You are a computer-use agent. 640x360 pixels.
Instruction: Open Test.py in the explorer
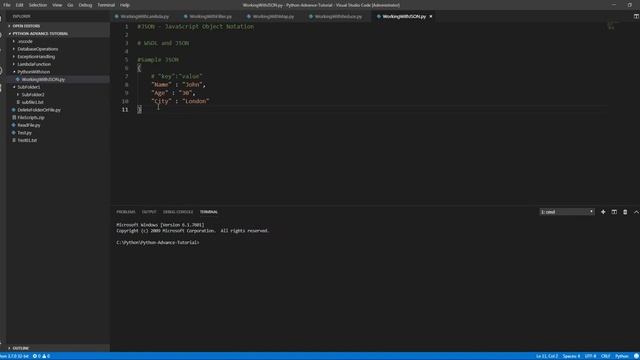tap(24, 133)
